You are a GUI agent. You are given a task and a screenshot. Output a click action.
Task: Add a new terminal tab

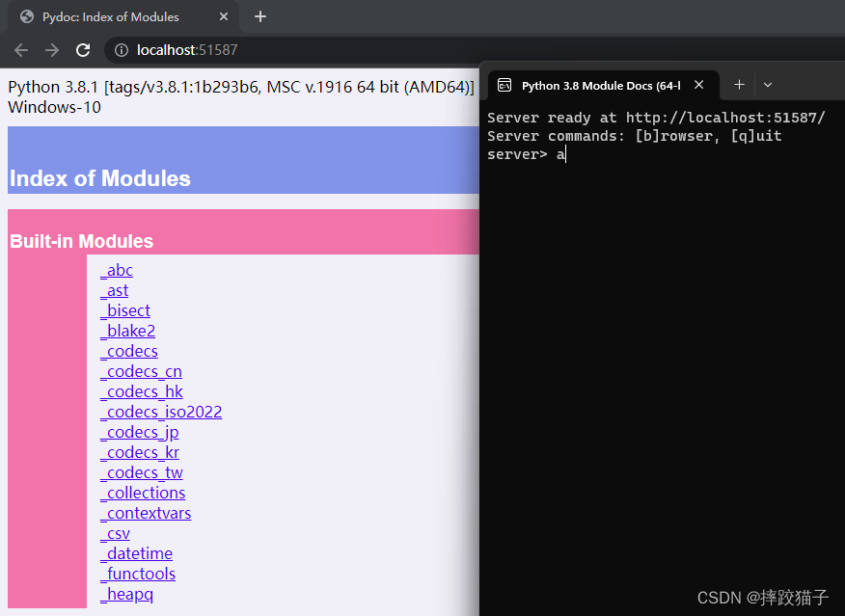point(739,85)
